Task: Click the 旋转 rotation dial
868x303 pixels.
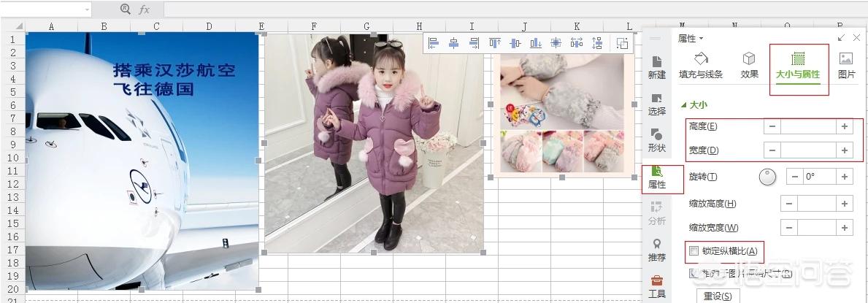Action: [x=767, y=177]
